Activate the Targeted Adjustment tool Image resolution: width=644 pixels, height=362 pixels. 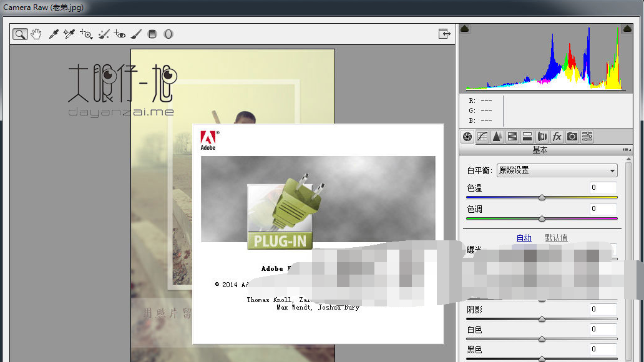[86, 34]
